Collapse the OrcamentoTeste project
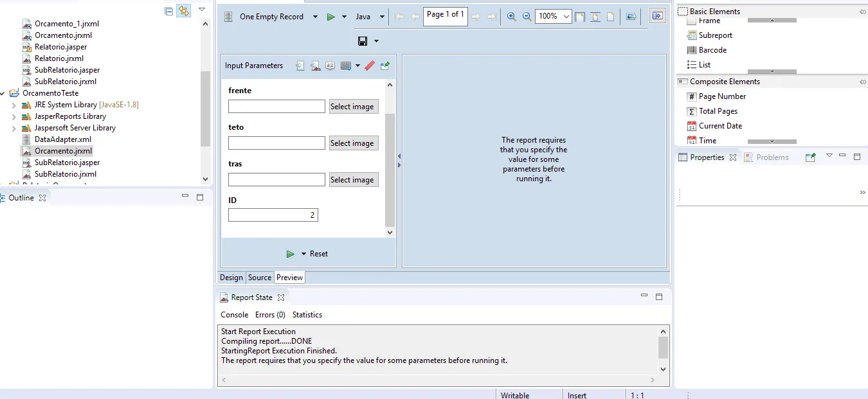 pyautogui.click(x=3, y=93)
